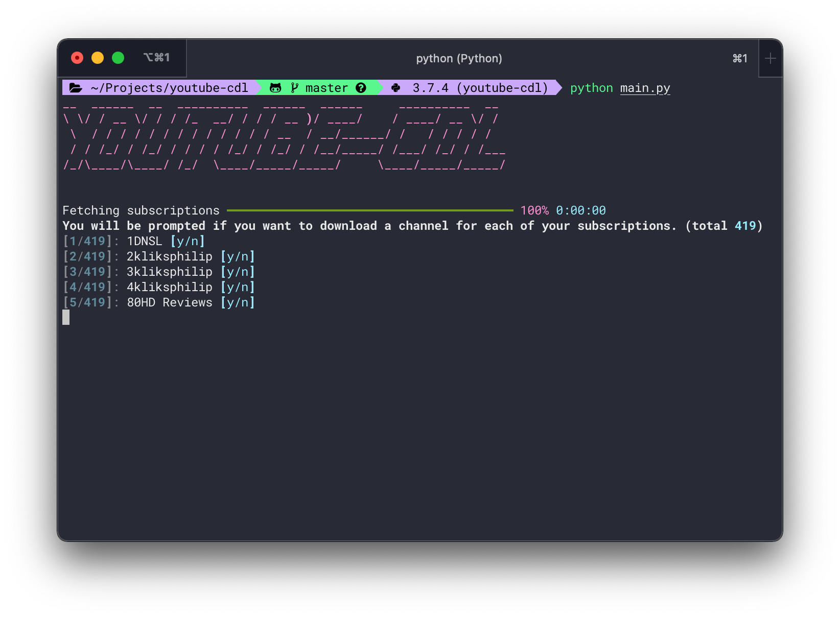Click the total 419 subscription count

726,225
